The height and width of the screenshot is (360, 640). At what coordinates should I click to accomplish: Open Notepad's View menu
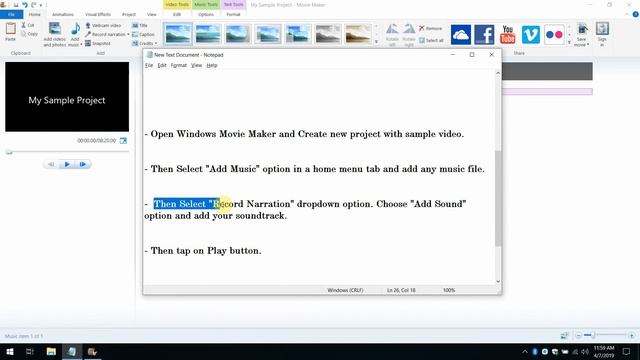pos(196,65)
